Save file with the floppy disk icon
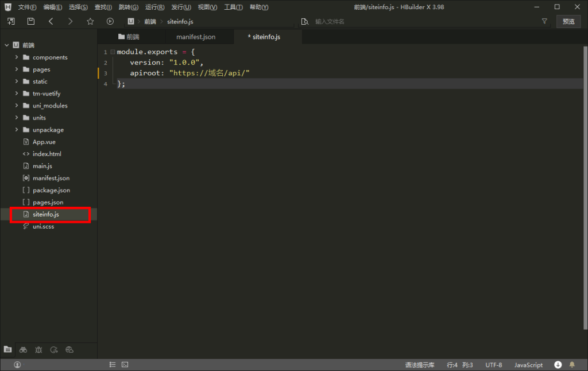The height and width of the screenshot is (371, 588). (x=31, y=21)
